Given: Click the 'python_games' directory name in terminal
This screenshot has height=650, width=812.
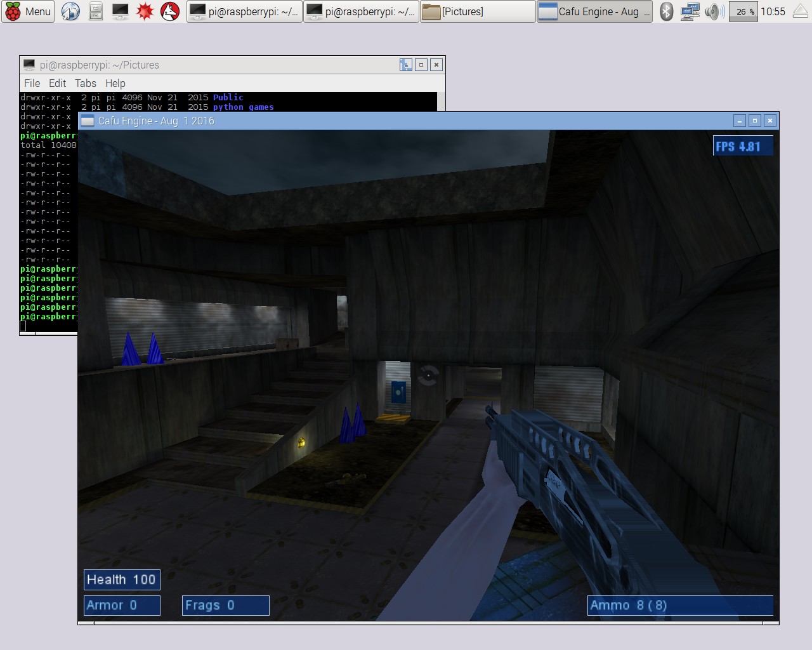Looking at the screenshot, I should click(x=244, y=107).
